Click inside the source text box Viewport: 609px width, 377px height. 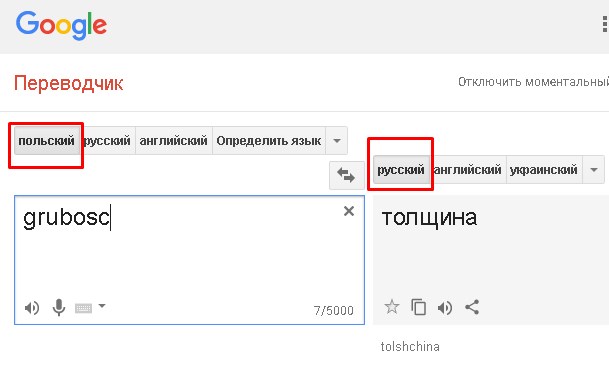click(x=190, y=260)
